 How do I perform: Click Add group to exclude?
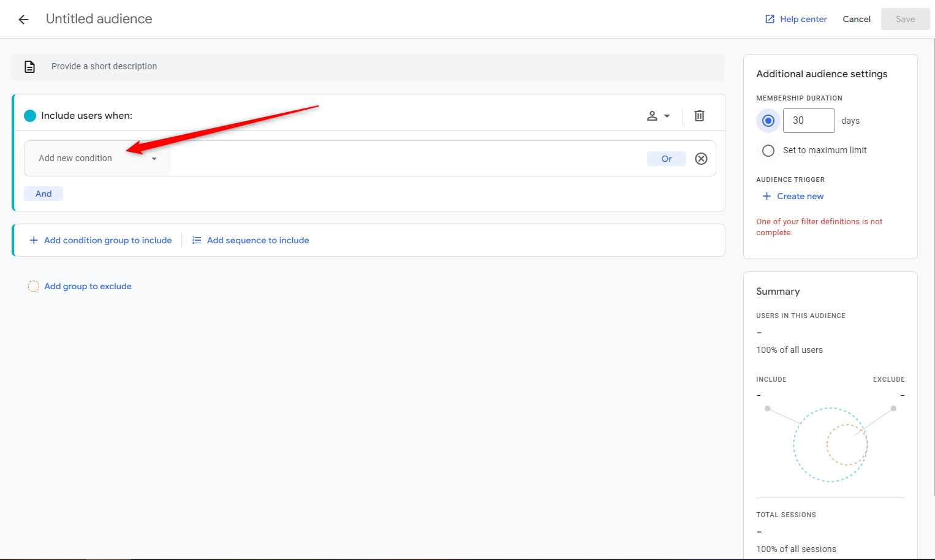[88, 286]
